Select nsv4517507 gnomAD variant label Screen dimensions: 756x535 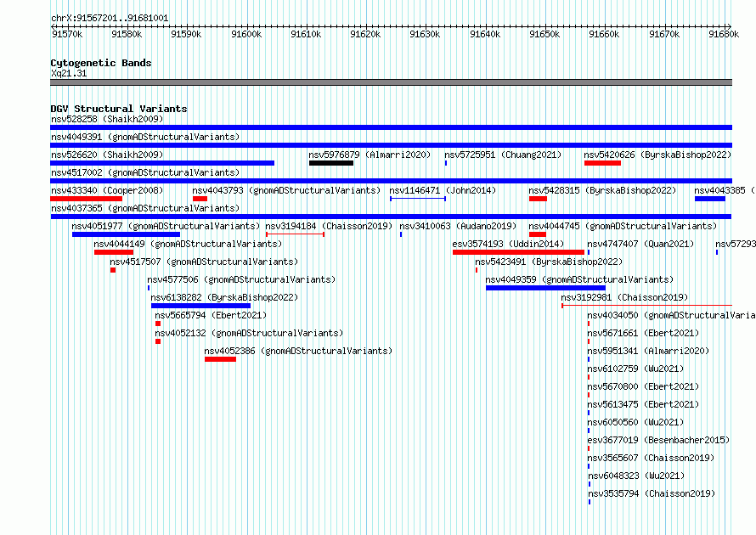point(204,262)
